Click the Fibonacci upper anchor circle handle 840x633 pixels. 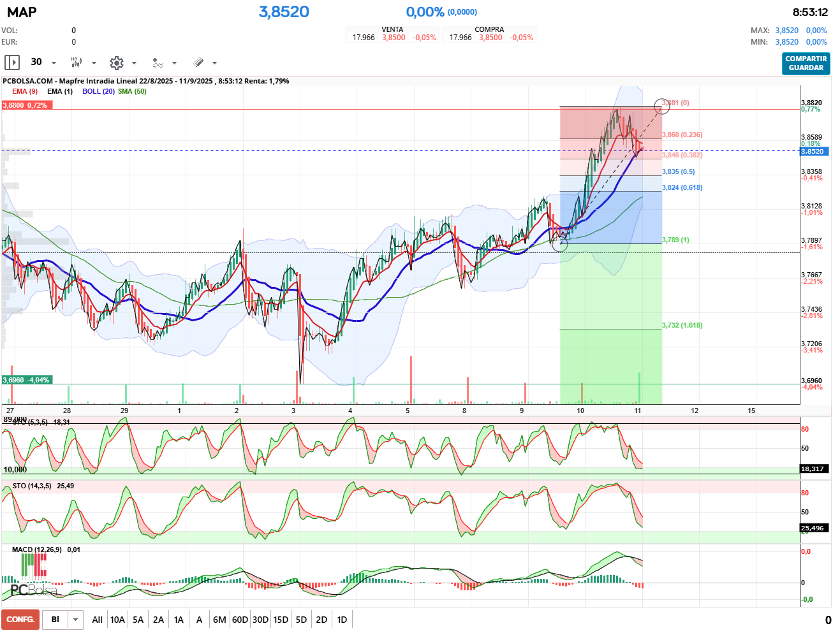tap(662, 106)
